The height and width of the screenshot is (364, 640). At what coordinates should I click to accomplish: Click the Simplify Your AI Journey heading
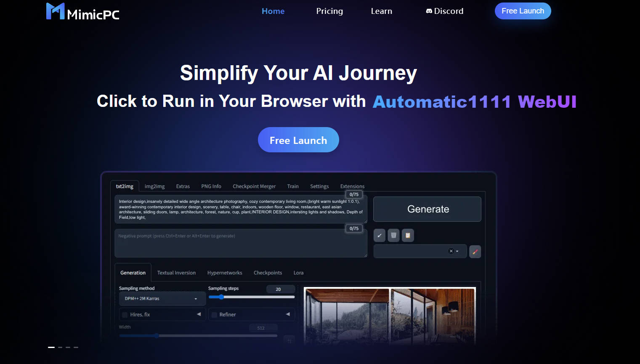298,73
